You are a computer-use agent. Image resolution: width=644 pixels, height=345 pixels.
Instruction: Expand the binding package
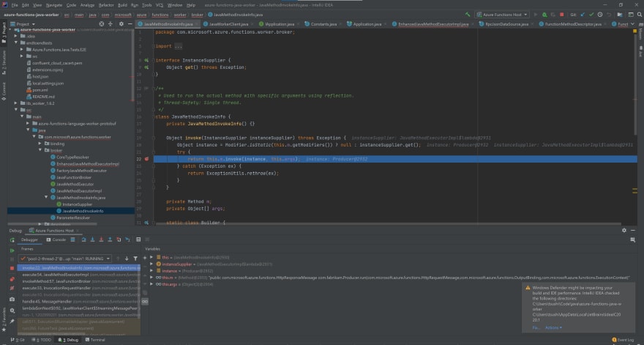click(x=40, y=144)
